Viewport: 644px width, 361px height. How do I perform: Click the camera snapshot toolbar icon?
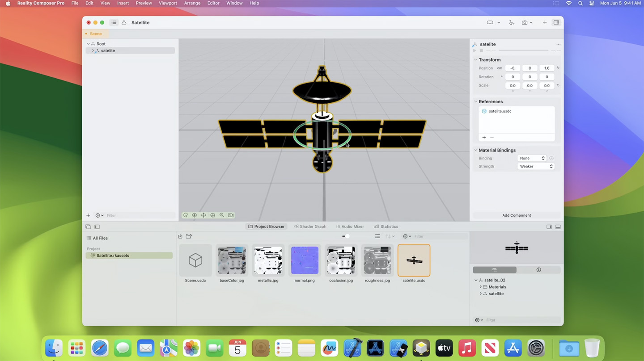(x=525, y=22)
